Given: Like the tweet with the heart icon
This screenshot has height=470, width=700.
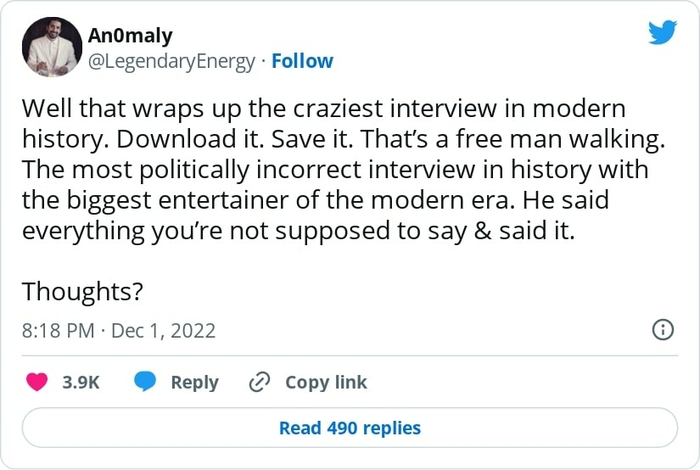Looking at the screenshot, I should coord(37,382).
